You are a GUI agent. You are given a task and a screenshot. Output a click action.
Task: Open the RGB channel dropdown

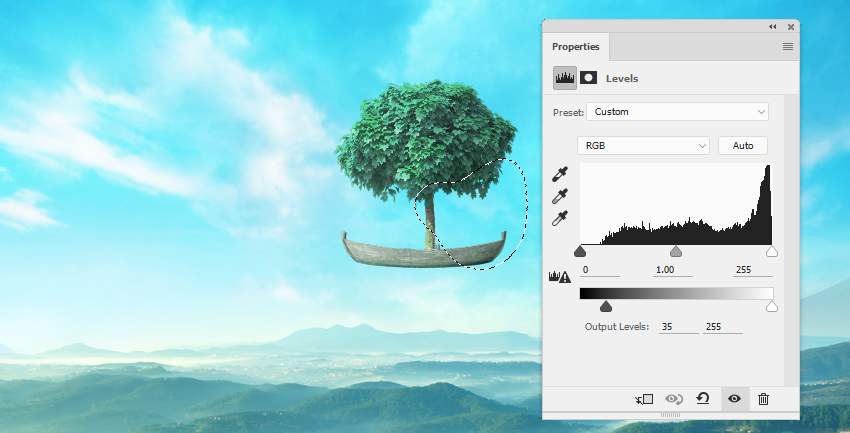click(643, 146)
